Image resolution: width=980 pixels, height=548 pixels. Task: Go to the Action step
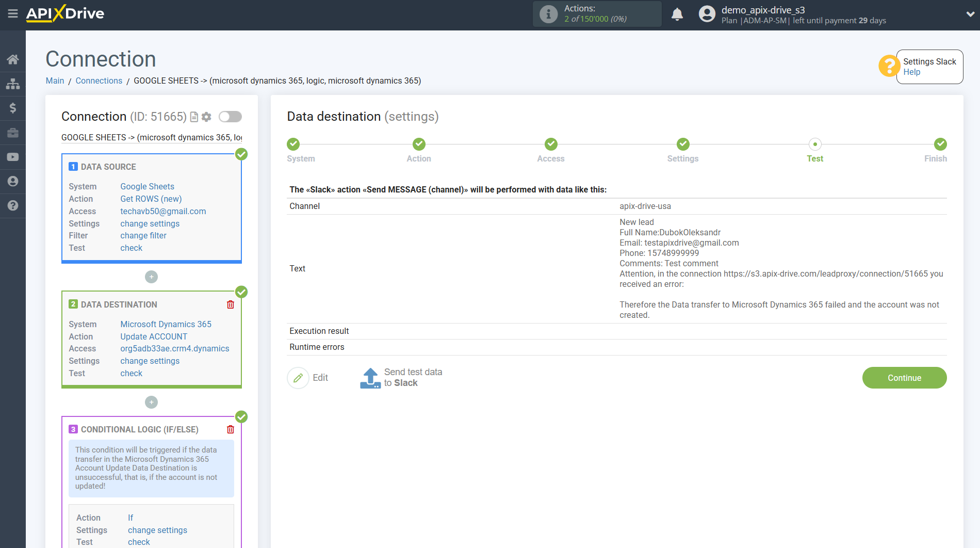pyautogui.click(x=419, y=144)
